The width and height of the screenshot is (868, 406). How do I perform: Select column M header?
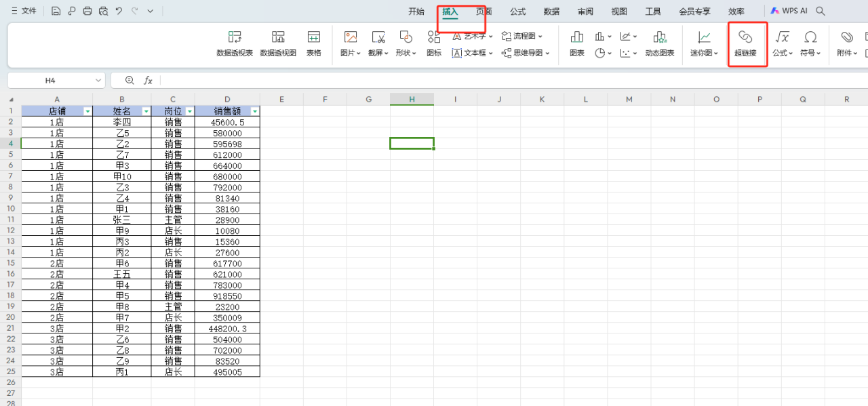629,99
